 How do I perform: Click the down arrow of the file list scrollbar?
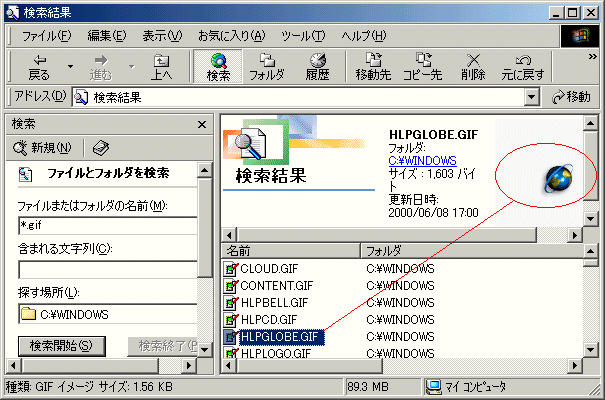pos(591,351)
